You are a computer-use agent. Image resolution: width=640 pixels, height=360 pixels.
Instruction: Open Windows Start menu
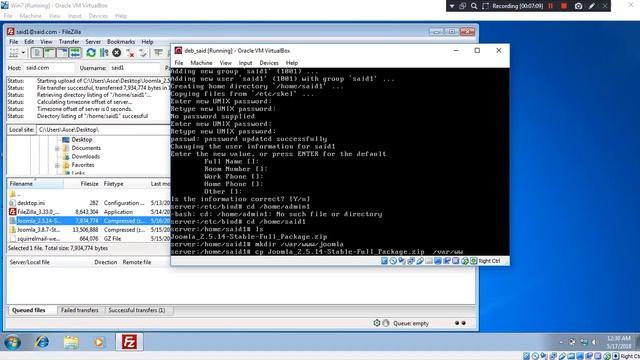click(x=13, y=342)
